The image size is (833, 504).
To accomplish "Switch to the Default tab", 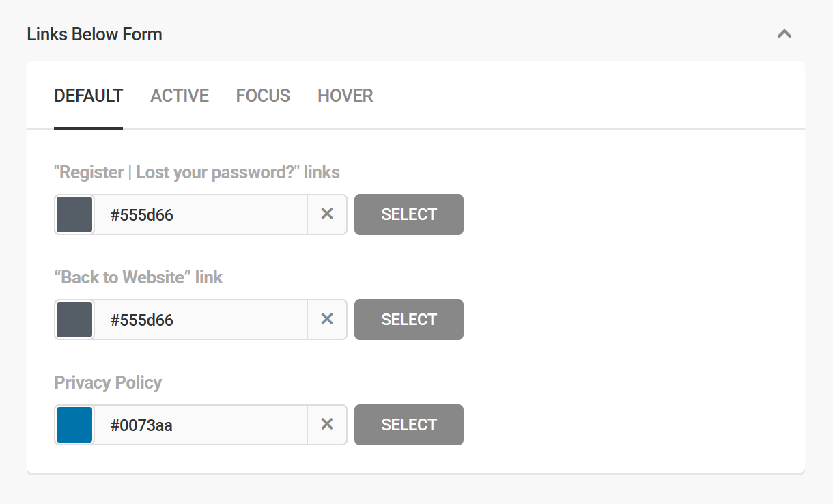I will [x=88, y=96].
